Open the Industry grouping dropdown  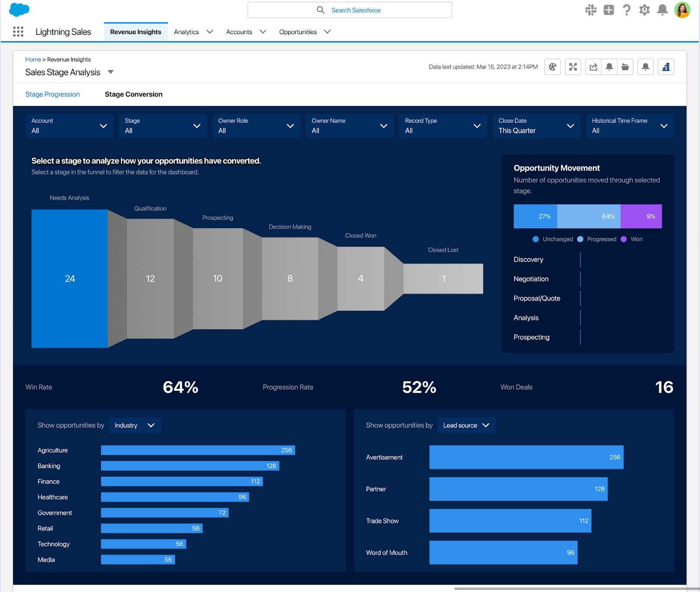135,425
